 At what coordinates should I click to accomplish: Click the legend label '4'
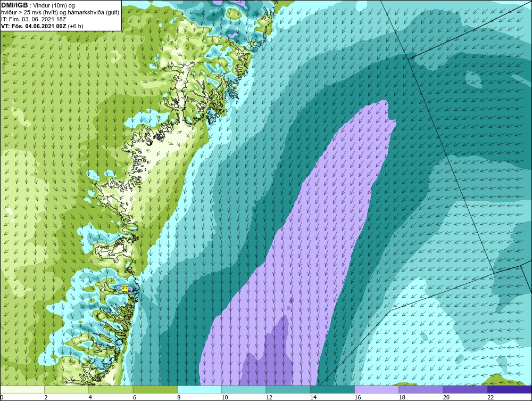click(x=90, y=398)
